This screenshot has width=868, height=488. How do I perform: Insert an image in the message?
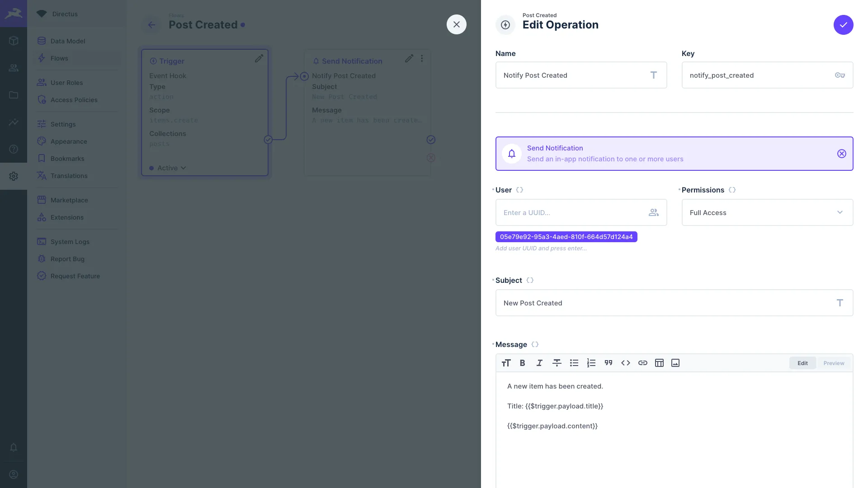675,363
